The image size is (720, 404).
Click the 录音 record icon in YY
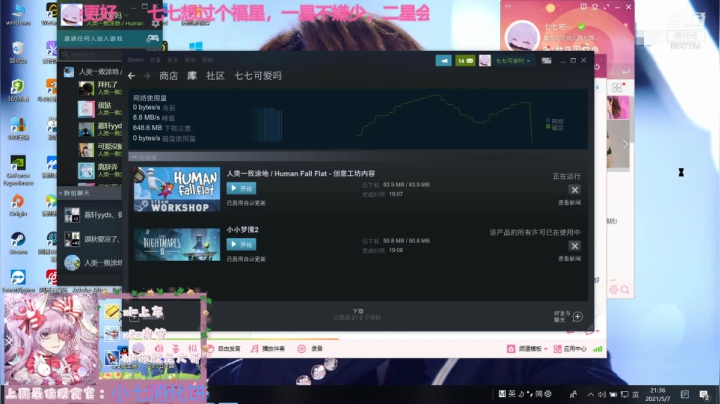301,349
